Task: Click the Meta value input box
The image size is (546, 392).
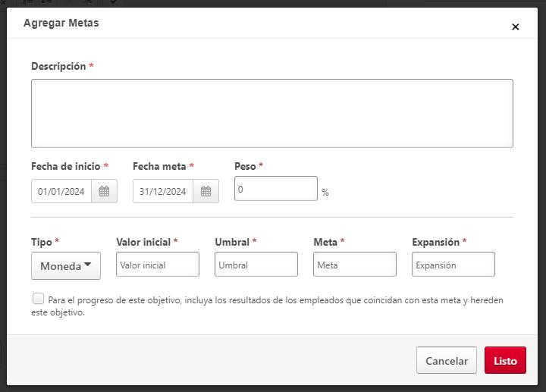Action: click(355, 265)
